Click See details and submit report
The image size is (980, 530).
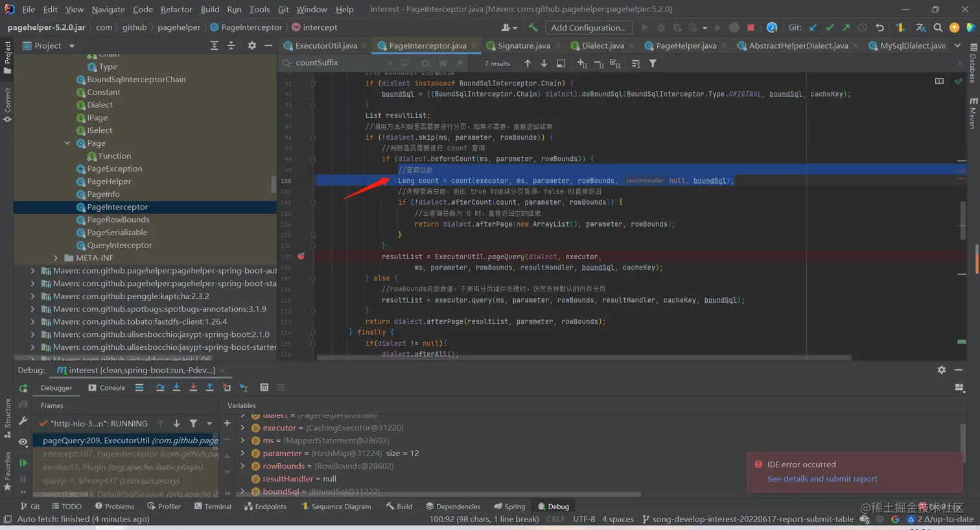[x=822, y=479]
